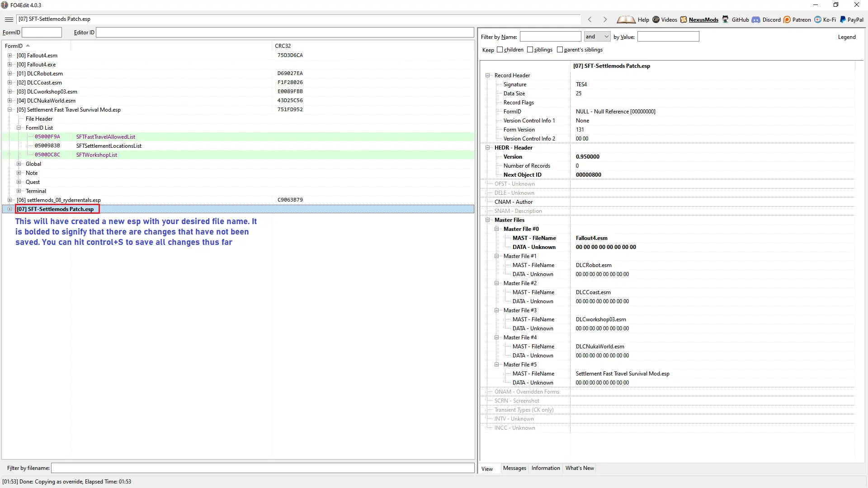Click the FO4Edit application icon

click(5, 5)
